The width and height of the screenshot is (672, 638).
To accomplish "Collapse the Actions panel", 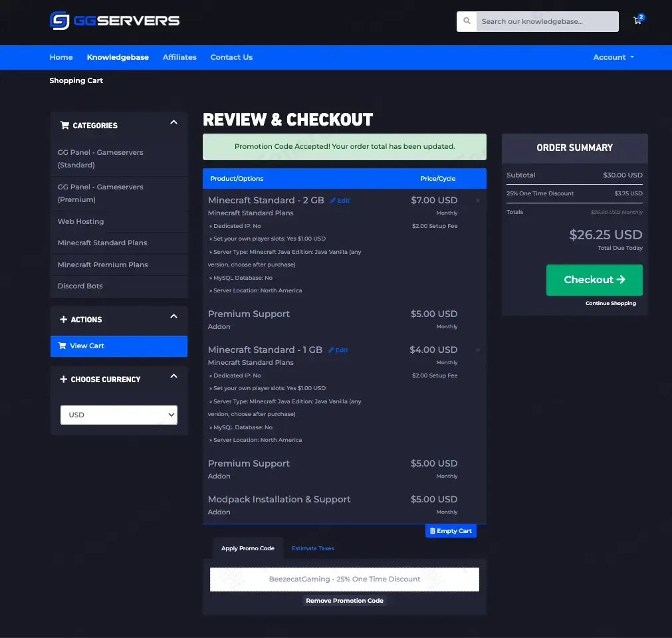I will 173,316.
